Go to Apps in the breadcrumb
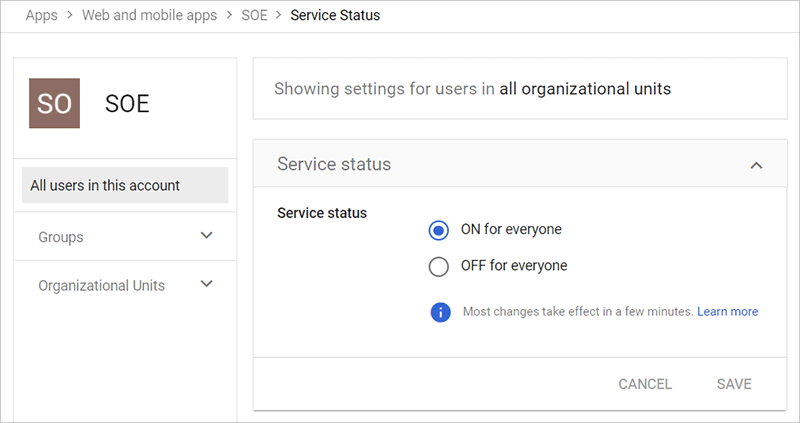The image size is (800, 423). point(42,16)
